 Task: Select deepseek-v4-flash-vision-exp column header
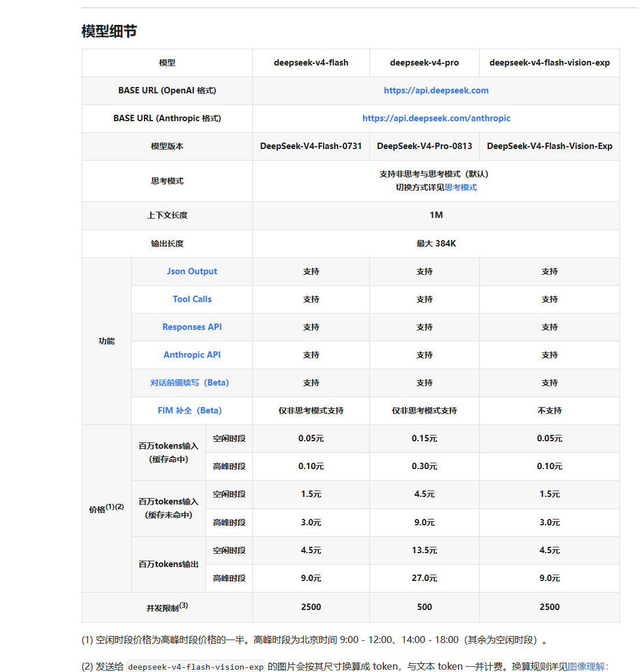pos(549,63)
